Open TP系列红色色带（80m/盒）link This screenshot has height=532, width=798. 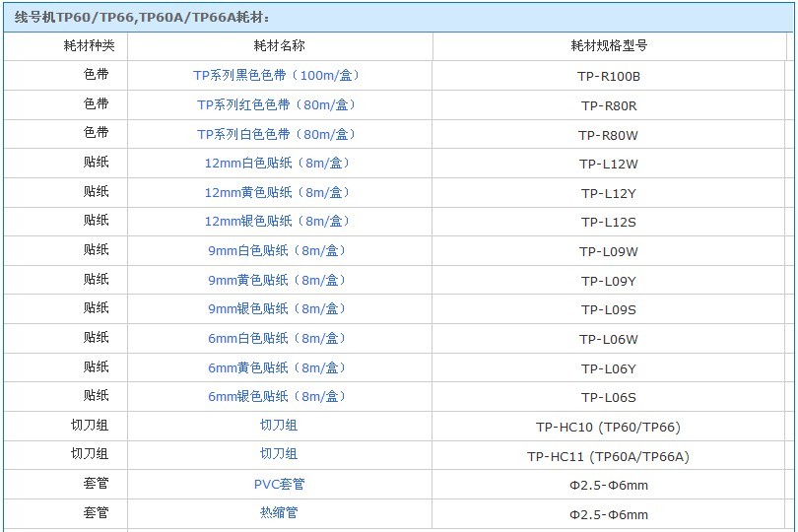tap(278, 104)
